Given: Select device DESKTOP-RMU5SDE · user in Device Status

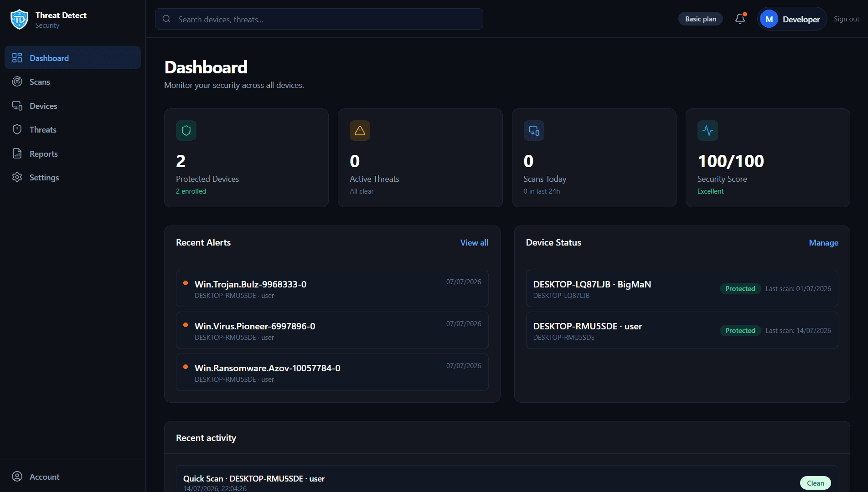Looking at the screenshot, I should point(682,330).
